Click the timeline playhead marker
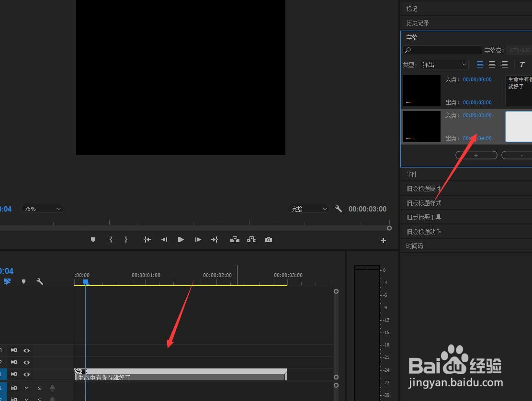The width and height of the screenshot is (532, 401). pos(86,282)
